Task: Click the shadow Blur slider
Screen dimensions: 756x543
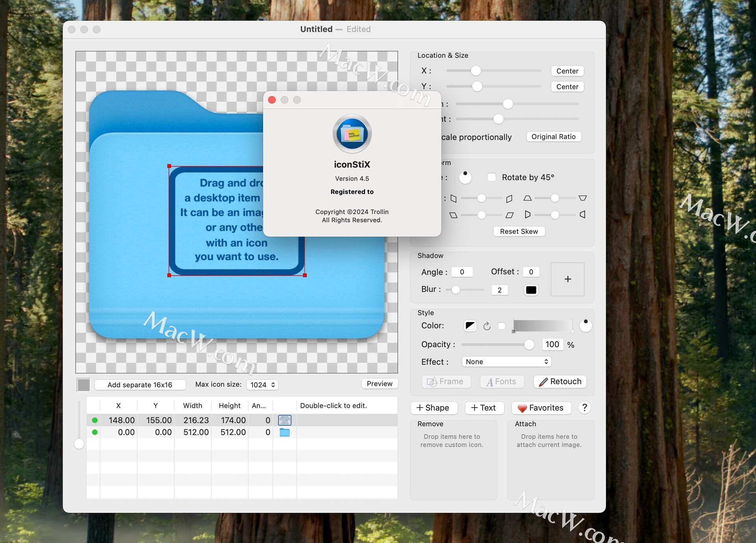Action: click(465, 290)
